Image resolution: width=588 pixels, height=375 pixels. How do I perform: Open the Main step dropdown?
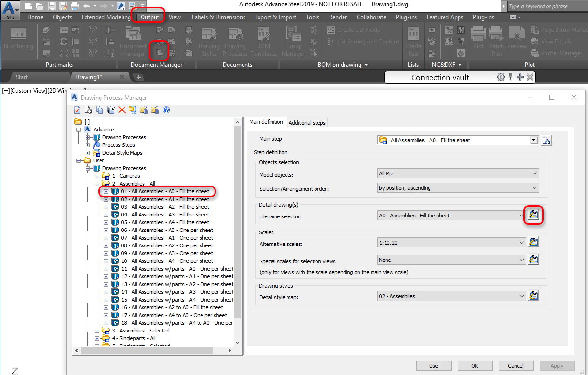534,140
